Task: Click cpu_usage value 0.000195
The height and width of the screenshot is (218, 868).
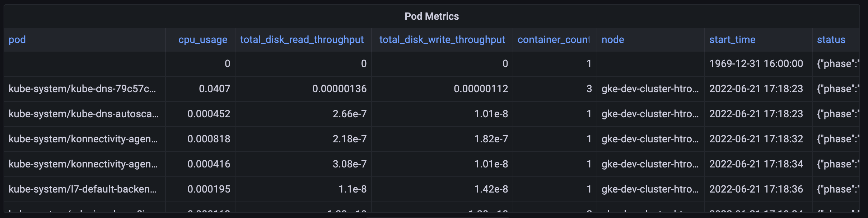Action: (x=209, y=189)
